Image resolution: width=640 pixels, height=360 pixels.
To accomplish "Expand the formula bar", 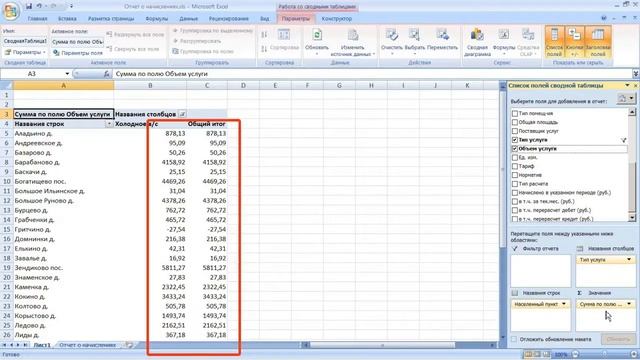I will pos(636,74).
